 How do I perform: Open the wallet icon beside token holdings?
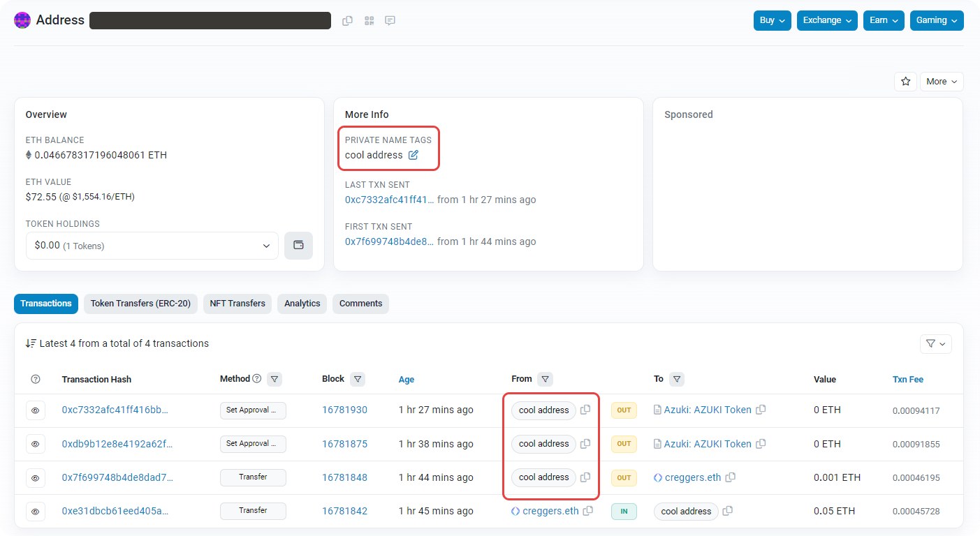[298, 246]
